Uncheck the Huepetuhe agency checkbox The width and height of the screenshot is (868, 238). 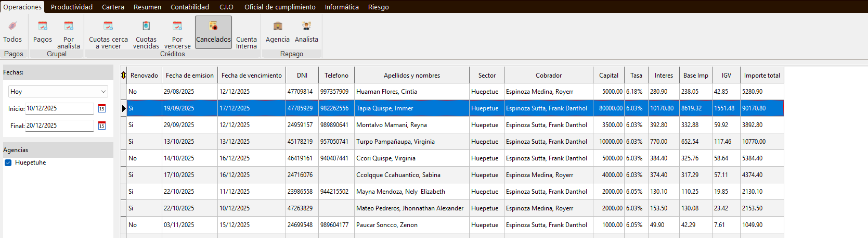coord(8,162)
